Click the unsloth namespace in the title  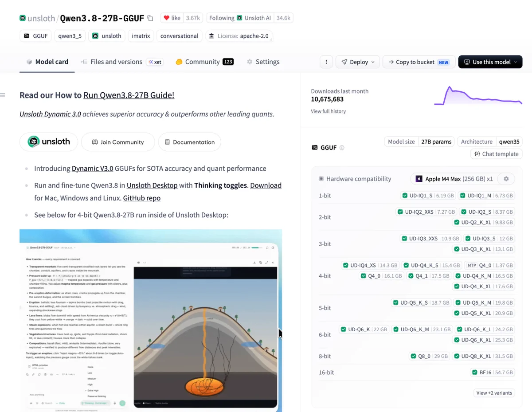[x=41, y=18]
